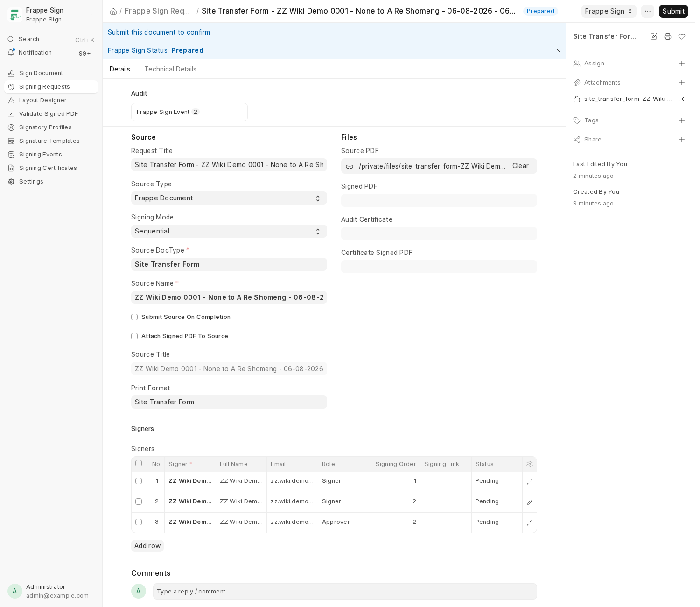Click the Source Title field
This screenshot has width=700, height=607.
click(x=229, y=369)
